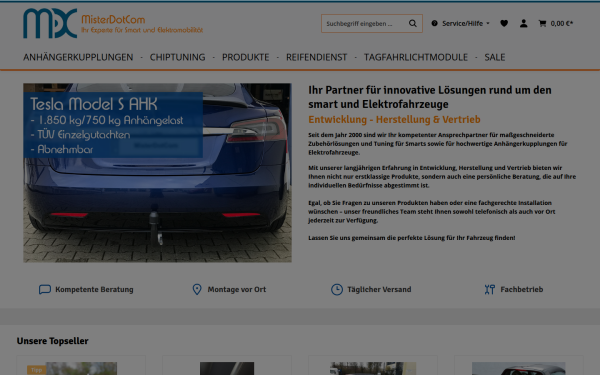The width and height of the screenshot is (600, 375).
Task: Click the MisterDotCom logo
Action: click(113, 23)
